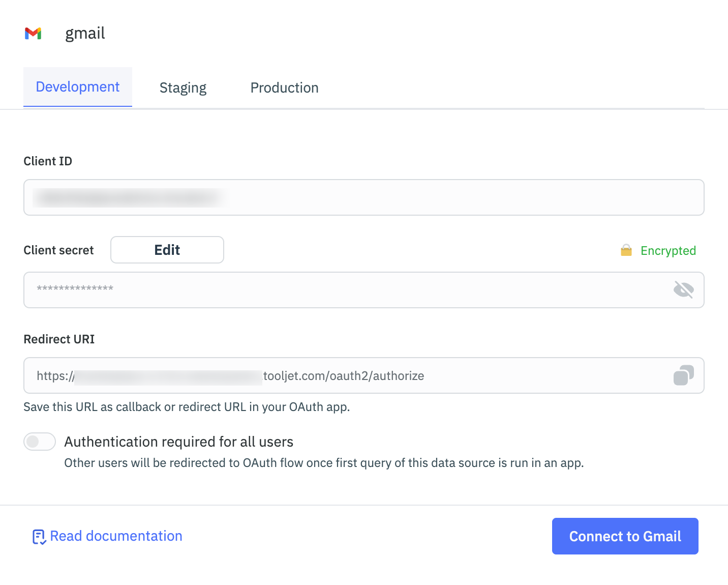728x585 pixels.
Task: Enable authentication required for all users
Action: click(40, 442)
